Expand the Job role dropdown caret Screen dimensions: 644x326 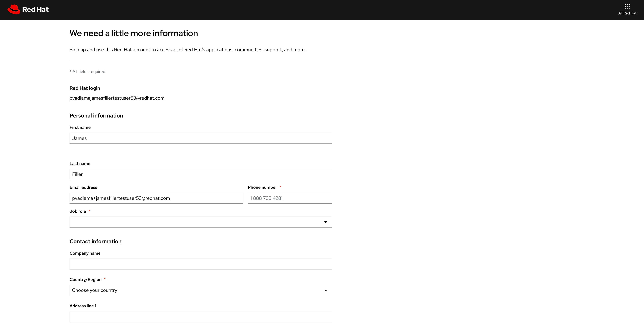[x=326, y=222]
